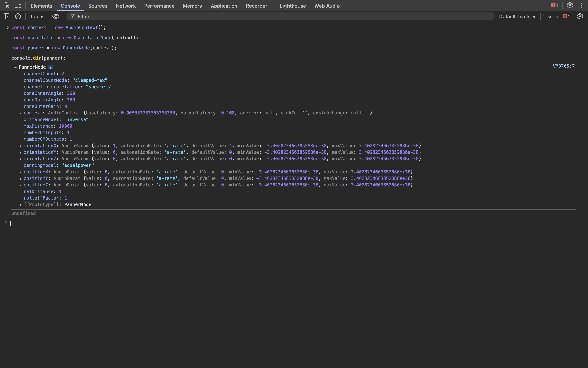
Task: Select the channelInterpretation "speakers" row
Action: point(68,87)
